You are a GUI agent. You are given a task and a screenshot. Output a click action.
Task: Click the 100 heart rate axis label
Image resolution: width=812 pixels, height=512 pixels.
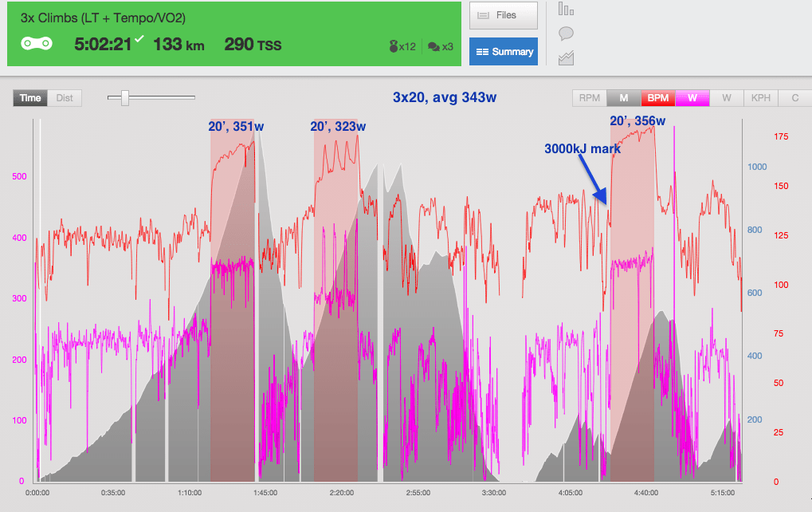click(x=781, y=285)
